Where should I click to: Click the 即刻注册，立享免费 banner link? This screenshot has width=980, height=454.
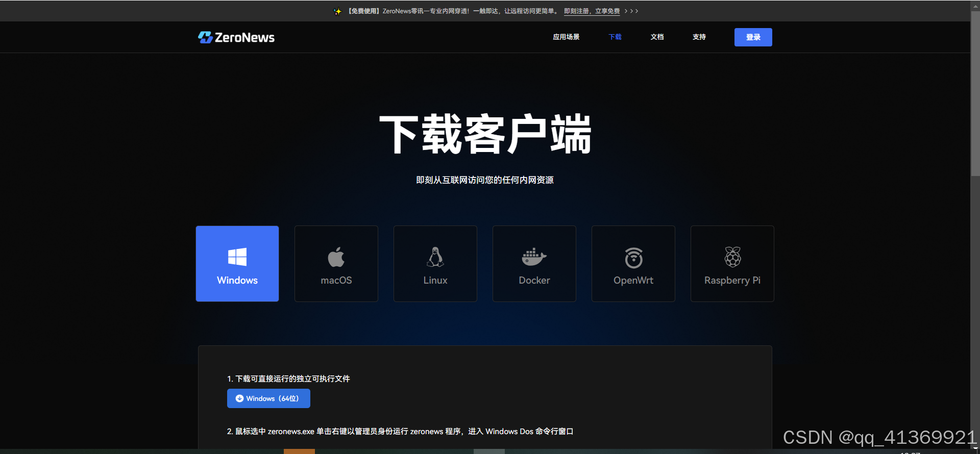coord(592,11)
